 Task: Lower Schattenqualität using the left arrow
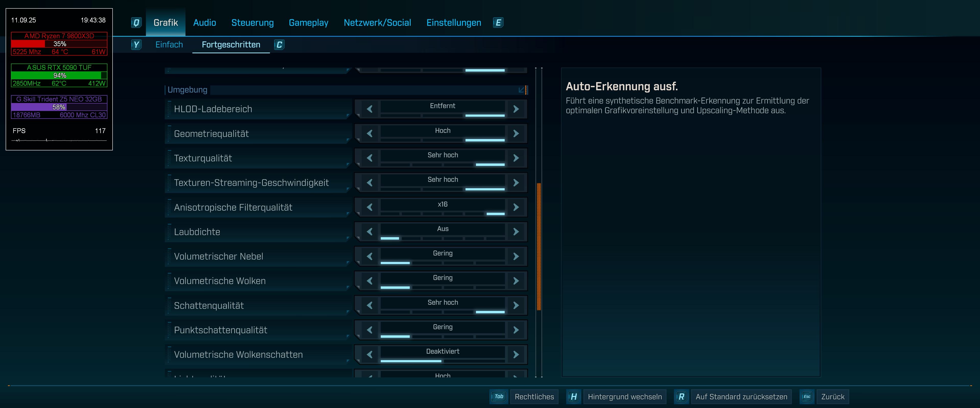tap(369, 305)
